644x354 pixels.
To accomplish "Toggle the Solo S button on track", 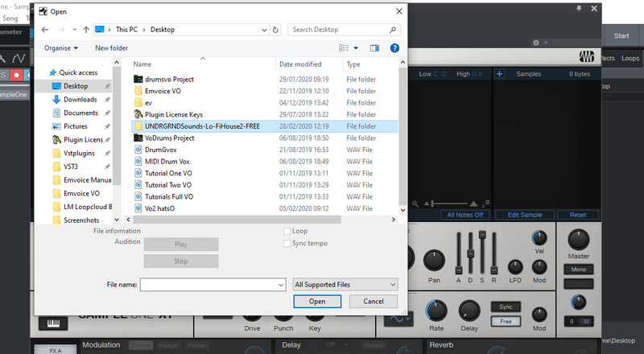I will point(4,75).
